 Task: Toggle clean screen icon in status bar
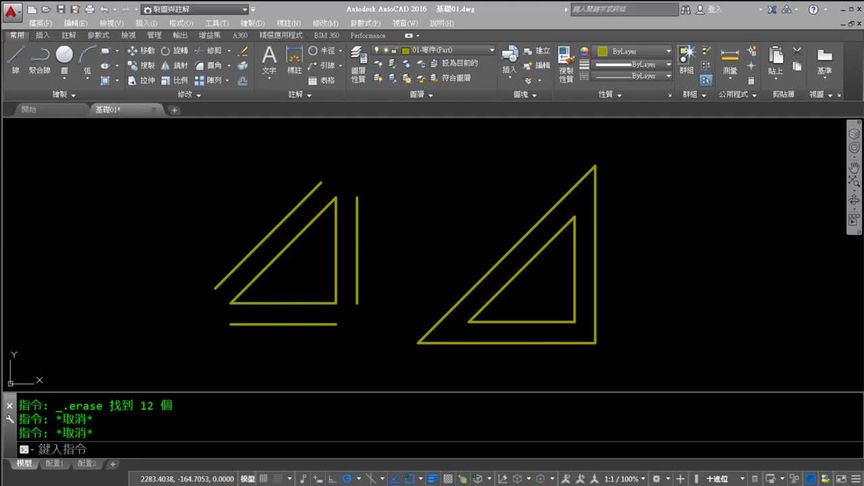pyautogui.click(x=841, y=479)
